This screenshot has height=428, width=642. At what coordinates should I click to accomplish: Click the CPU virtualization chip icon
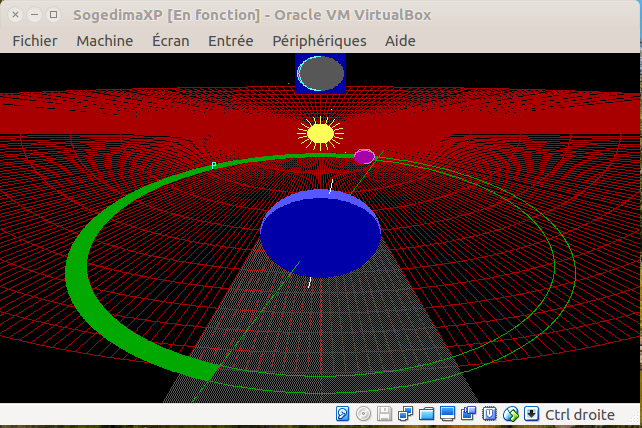pos(489,414)
